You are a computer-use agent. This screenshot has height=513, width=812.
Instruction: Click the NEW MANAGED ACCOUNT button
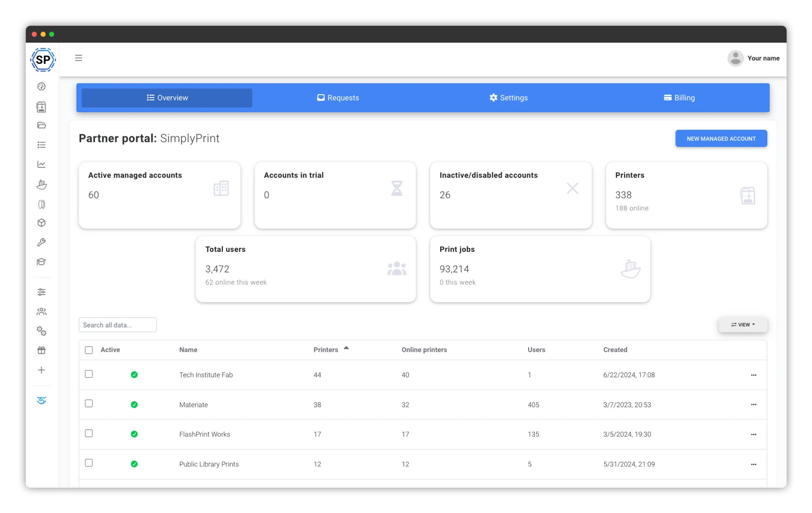pyautogui.click(x=721, y=139)
